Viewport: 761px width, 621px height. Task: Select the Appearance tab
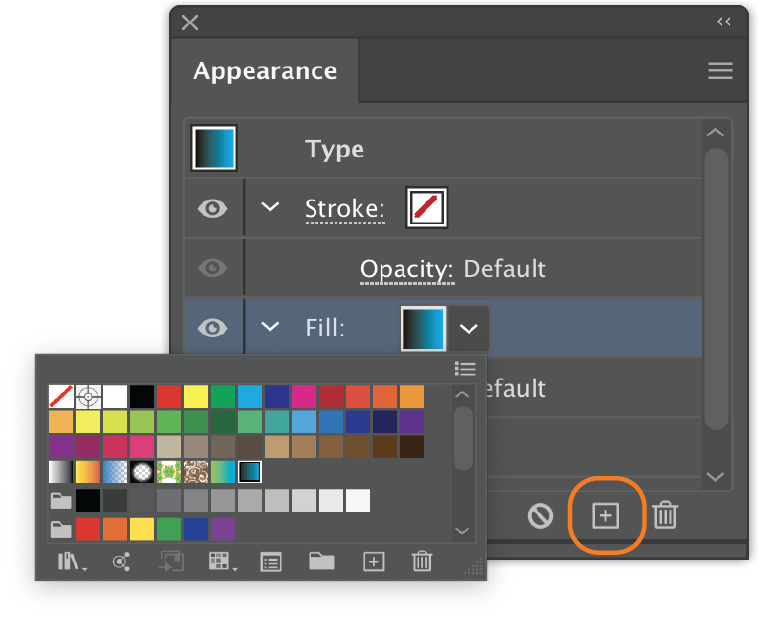[265, 71]
